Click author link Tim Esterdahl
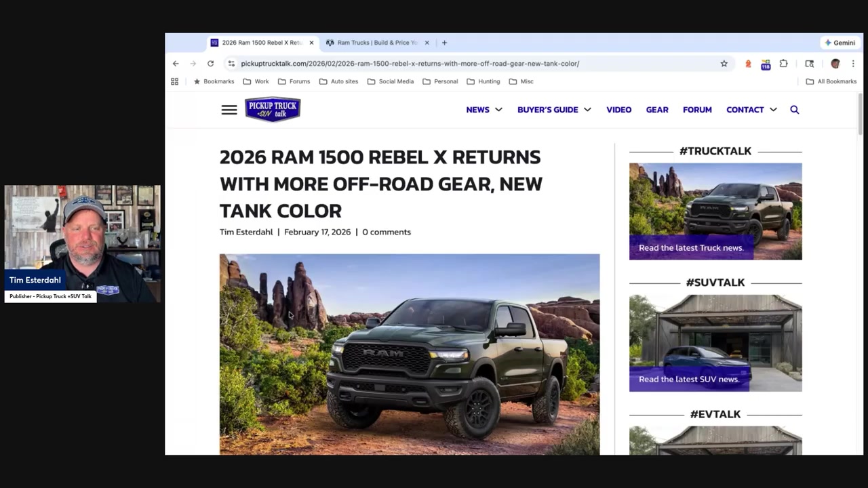The width and height of the screenshot is (868, 488). point(246,232)
